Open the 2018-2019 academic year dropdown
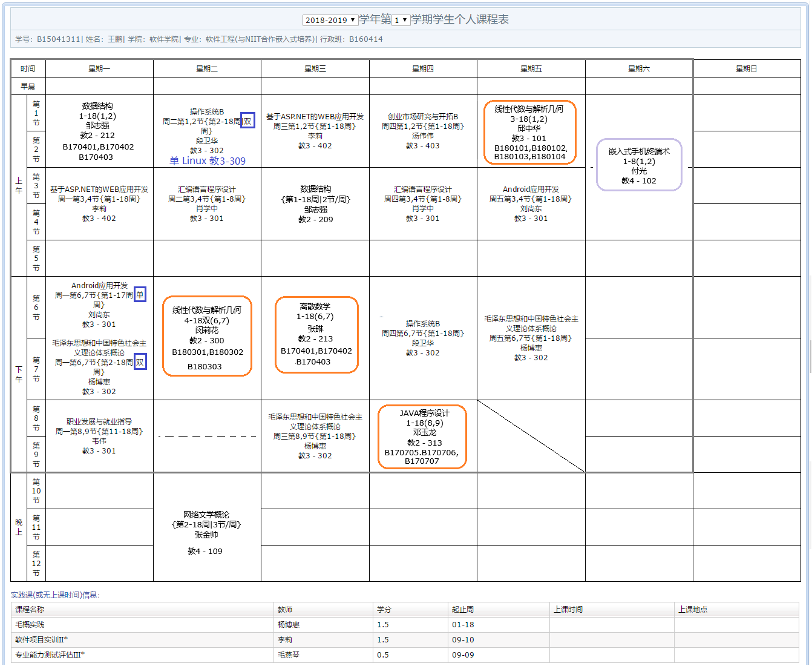Image resolution: width=812 pixels, height=666 pixels. pos(330,20)
